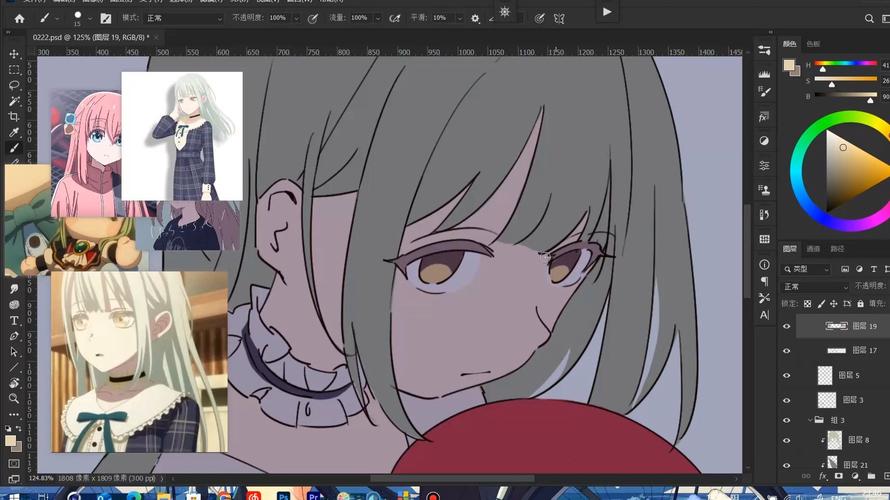Add layer style with the fx button below the layers
The height and width of the screenshot is (500, 890).
coord(822,476)
